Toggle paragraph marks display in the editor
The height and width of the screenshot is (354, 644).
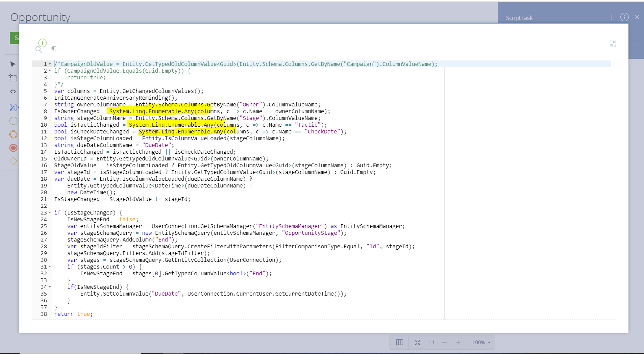tap(54, 49)
